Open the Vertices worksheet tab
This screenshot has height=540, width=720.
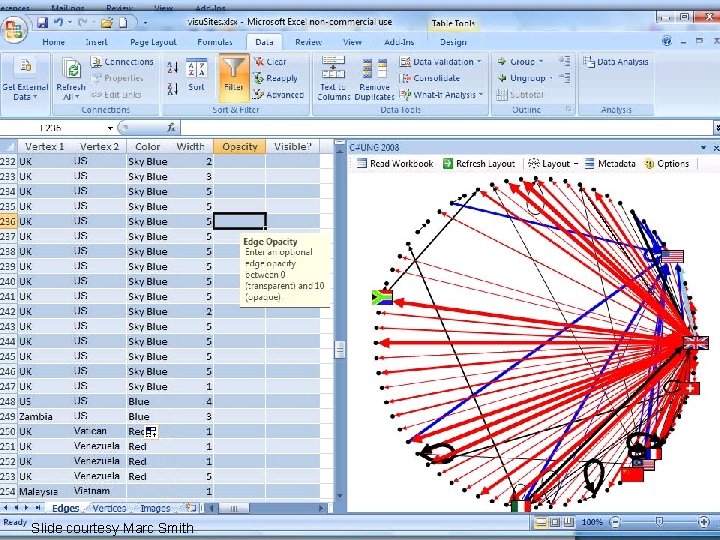pos(109,508)
